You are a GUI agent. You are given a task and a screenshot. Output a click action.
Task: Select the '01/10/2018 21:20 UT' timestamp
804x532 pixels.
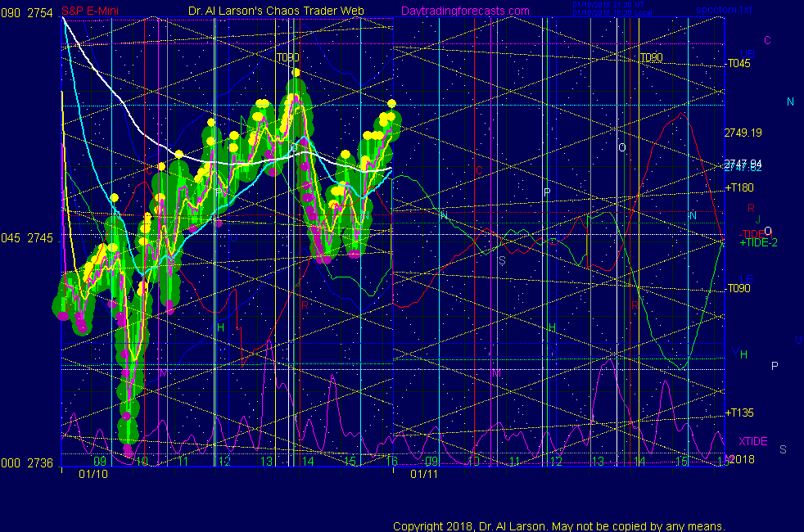pos(608,5)
